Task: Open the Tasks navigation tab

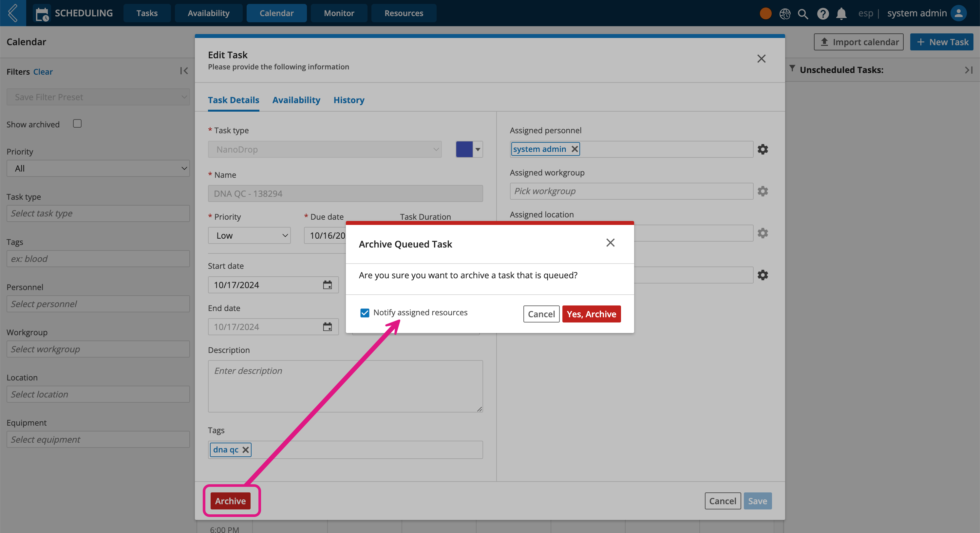Action: coord(147,13)
